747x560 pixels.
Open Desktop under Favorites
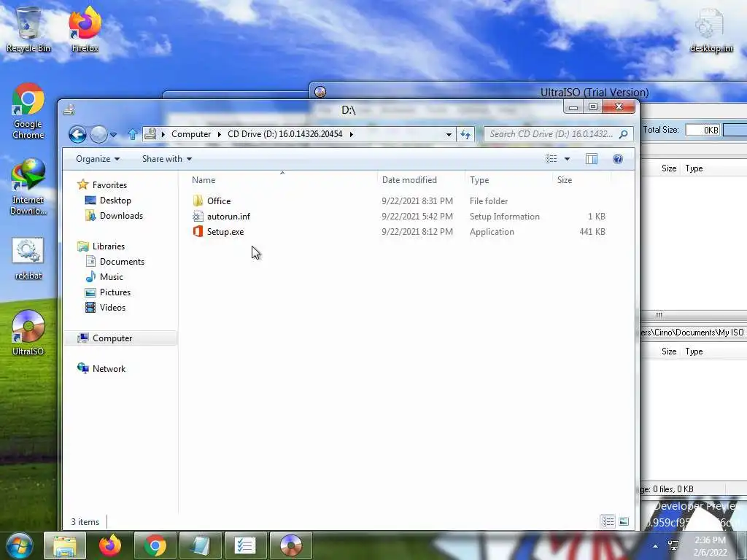(x=115, y=201)
